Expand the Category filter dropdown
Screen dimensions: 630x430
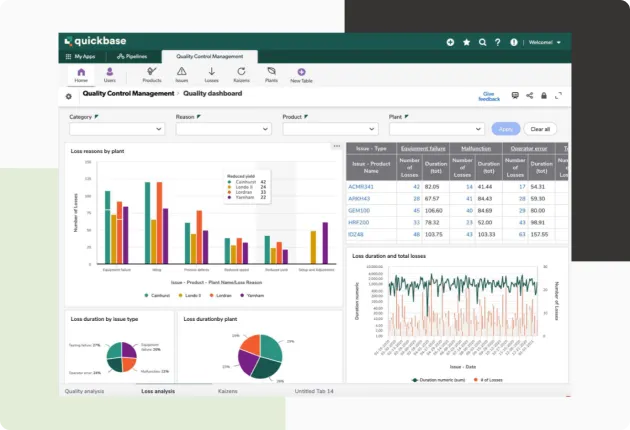116,129
